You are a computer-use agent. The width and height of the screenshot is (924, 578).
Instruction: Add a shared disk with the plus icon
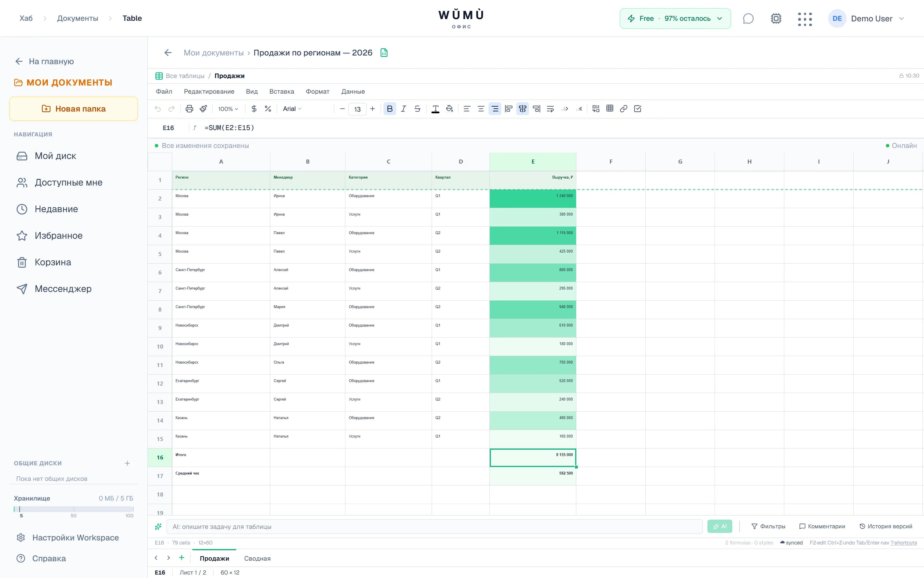click(x=128, y=463)
